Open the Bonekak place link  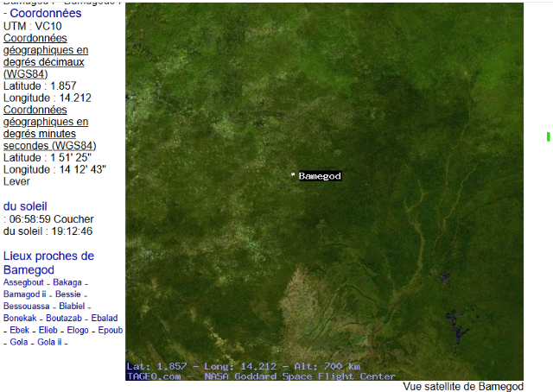click(x=20, y=319)
